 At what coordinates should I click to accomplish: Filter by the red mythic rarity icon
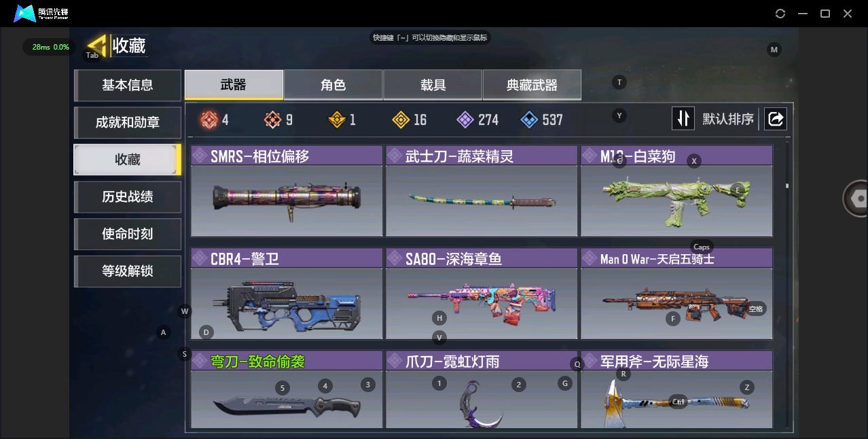pyautogui.click(x=208, y=120)
